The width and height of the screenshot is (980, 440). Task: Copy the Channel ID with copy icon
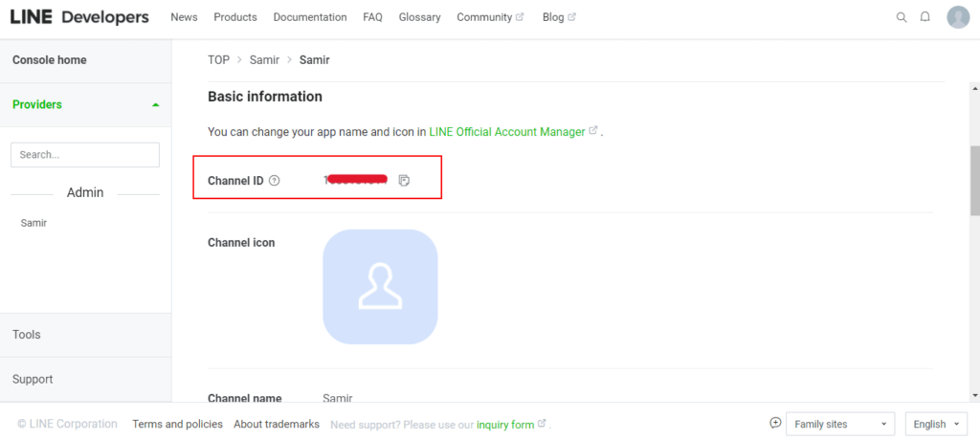coord(405,181)
